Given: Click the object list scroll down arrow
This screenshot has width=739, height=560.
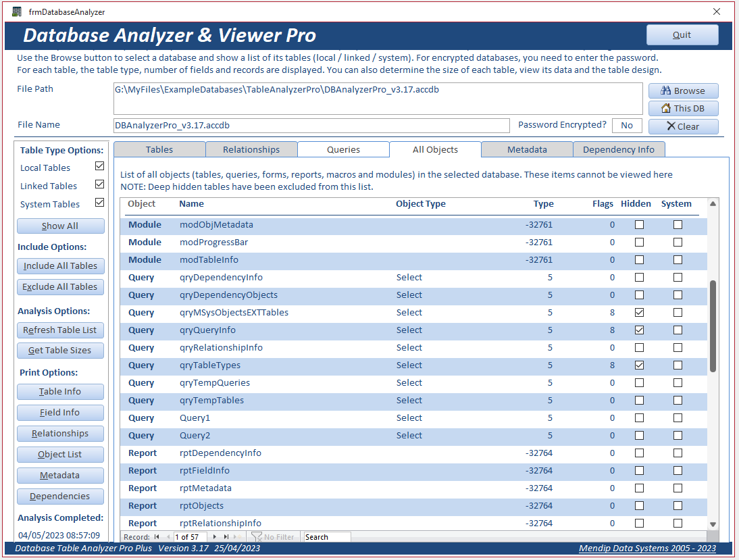Looking at the screenshot, I should point(713,524).
